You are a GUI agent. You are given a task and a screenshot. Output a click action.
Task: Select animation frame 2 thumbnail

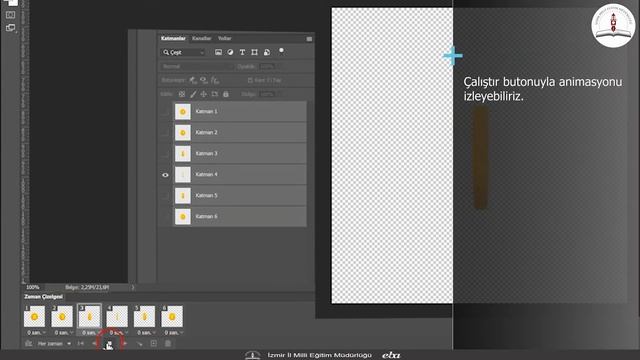pos(62,316)
